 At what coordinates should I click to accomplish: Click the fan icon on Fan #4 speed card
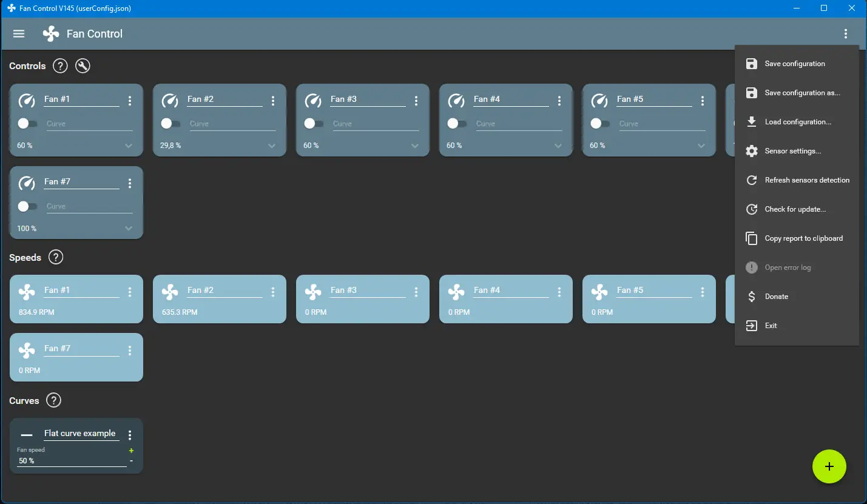(x=456, y=292)
